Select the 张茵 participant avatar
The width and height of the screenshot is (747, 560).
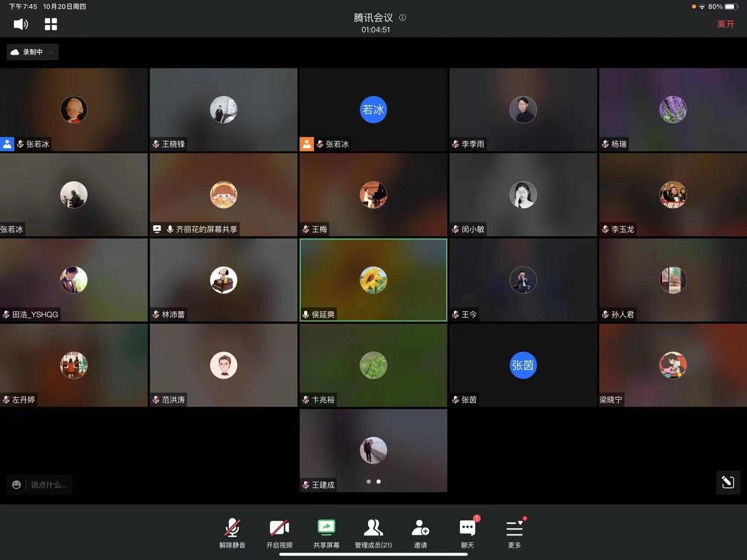[523, 365]
